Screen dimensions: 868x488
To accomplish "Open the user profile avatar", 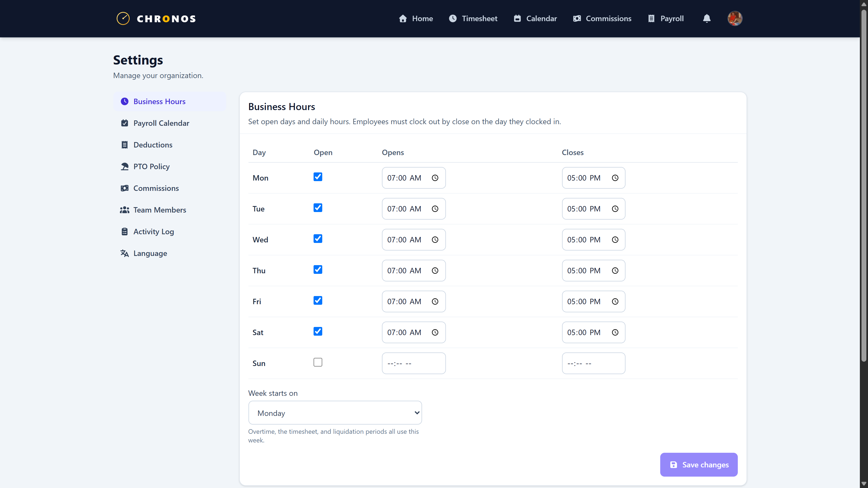I will tap(735, 18).
